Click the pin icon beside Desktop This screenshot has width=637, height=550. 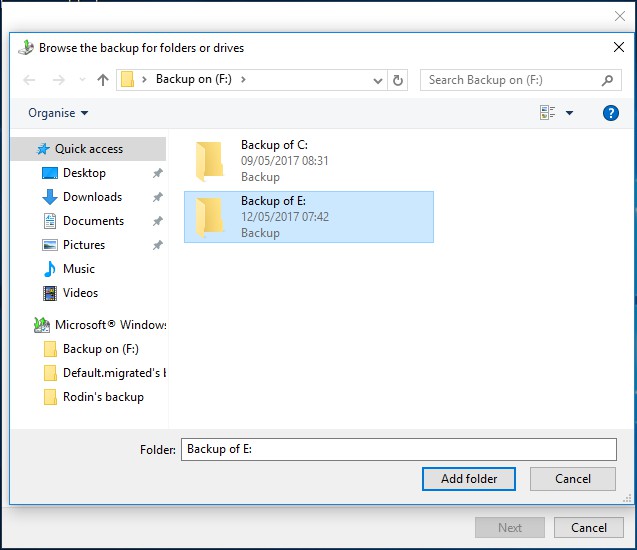[158, 173]
